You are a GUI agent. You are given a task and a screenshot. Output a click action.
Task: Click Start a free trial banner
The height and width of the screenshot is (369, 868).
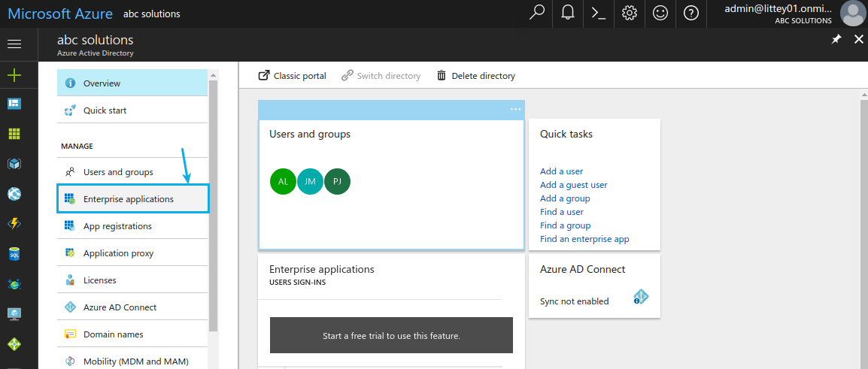(x=391, y=335)
